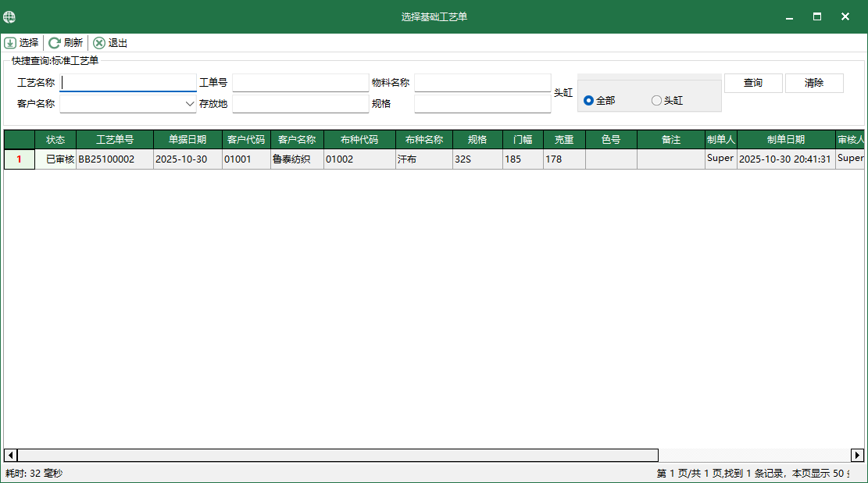Click the 状态 column header
This screenshot has height=483, width=868.
click(55, 140)
